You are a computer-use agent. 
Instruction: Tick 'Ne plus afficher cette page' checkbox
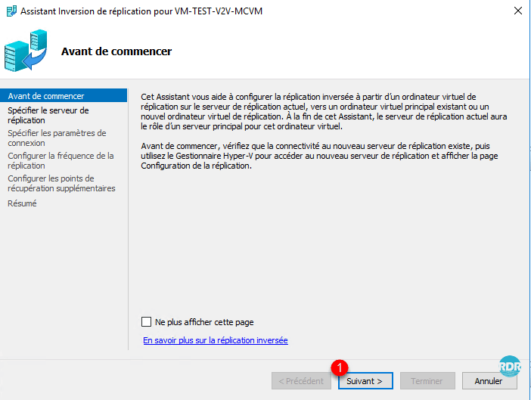[x=146, y=322]
